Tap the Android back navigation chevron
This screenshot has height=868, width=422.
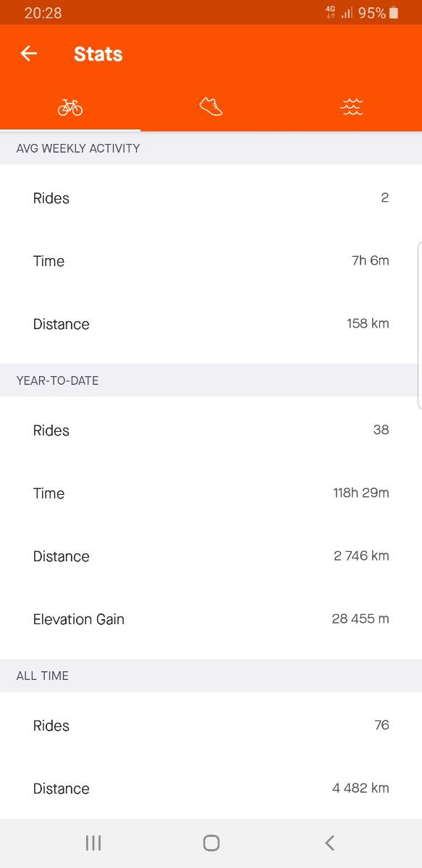[329, 843]
